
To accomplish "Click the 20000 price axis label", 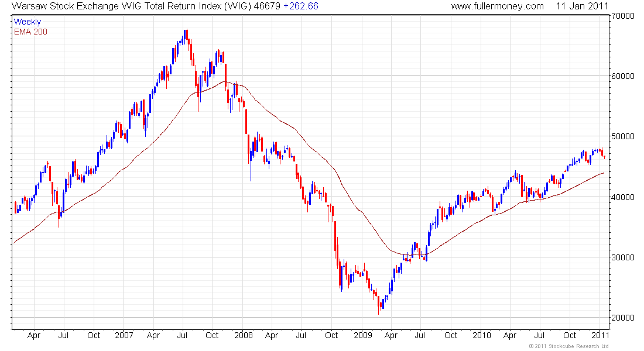I will pos(623,318).
